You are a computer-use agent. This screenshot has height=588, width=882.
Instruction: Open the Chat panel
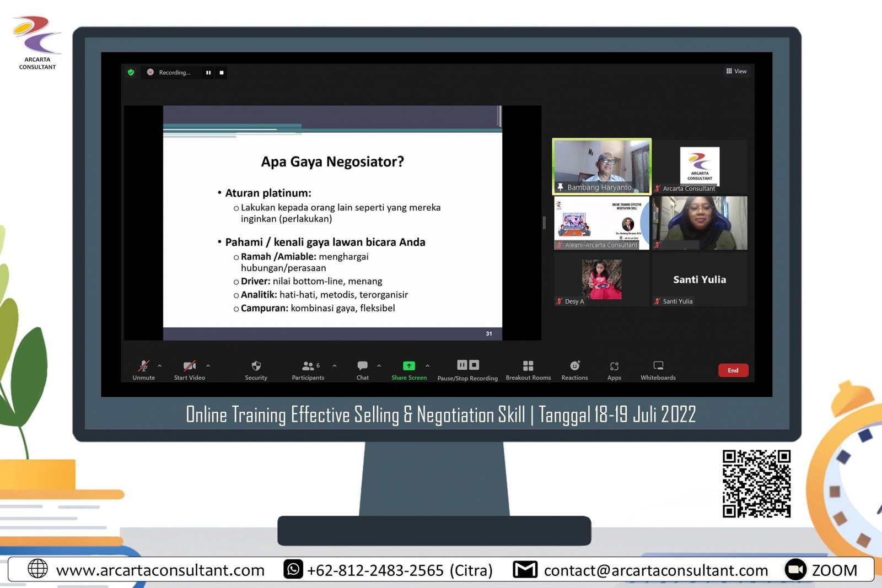pos(362,369)
